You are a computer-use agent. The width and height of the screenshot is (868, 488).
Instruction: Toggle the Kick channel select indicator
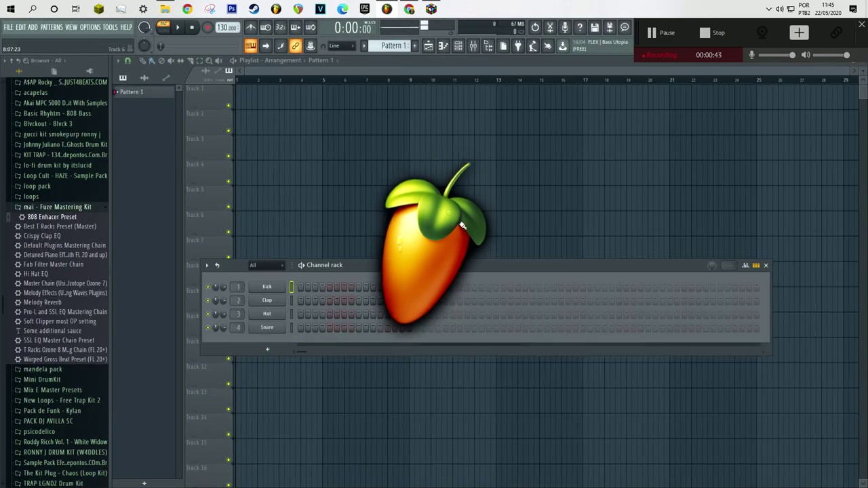pos(292,287)
